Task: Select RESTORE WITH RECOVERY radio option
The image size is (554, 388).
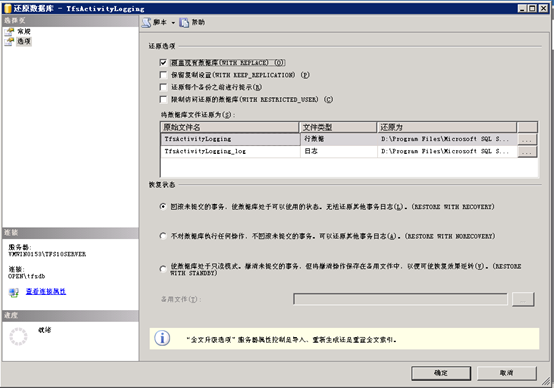Action: click(x=163, y=206)
